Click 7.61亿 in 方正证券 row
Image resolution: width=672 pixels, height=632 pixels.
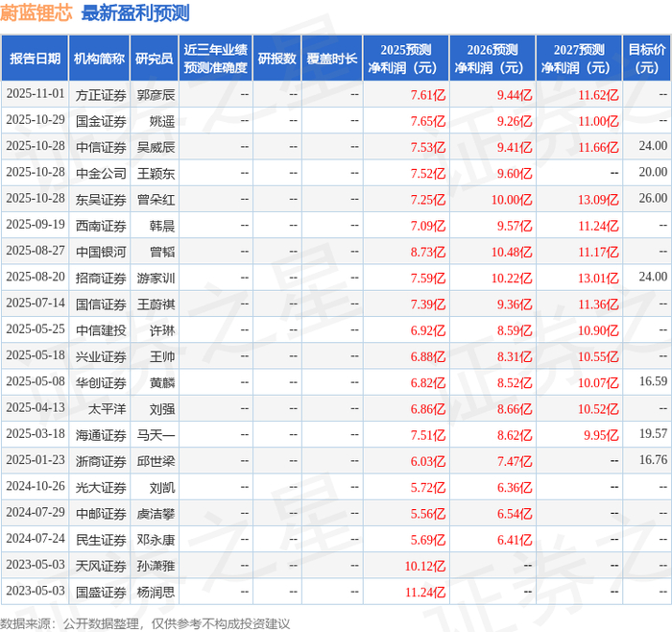[x=428, y=95]
